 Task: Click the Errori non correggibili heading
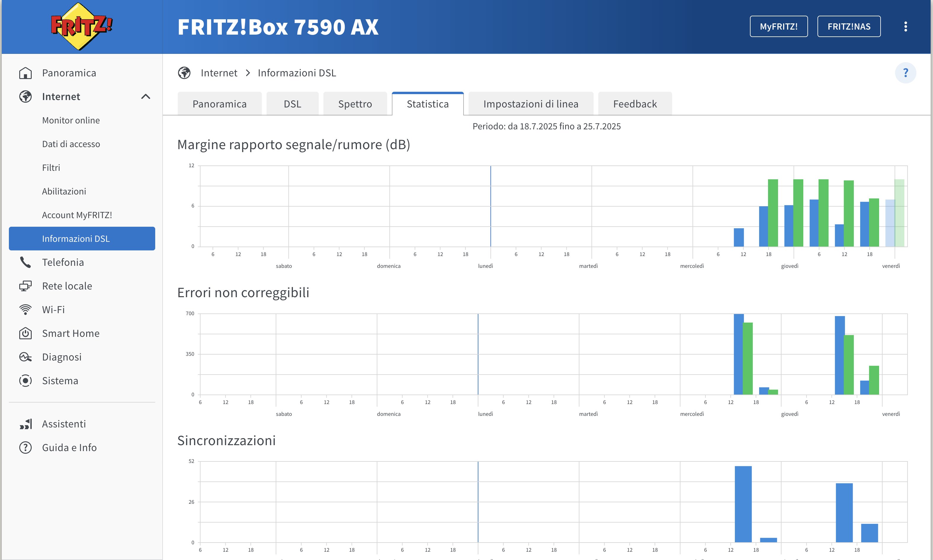click(243, 292)
